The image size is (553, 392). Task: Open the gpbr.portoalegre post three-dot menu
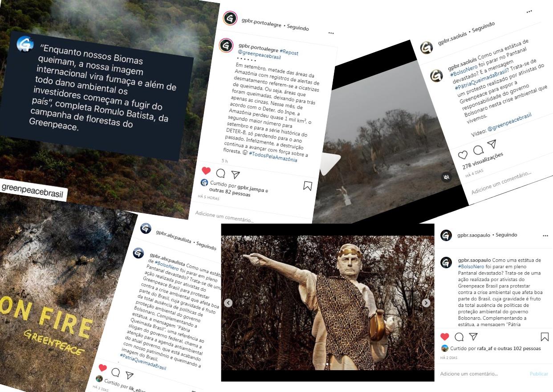tap(331, 33)
